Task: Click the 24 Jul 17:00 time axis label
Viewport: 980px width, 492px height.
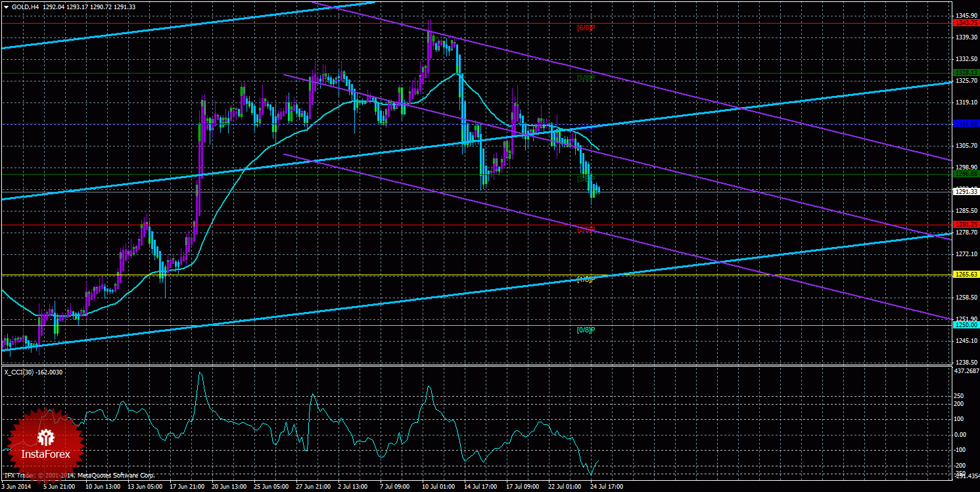Action: pos(607,487)
